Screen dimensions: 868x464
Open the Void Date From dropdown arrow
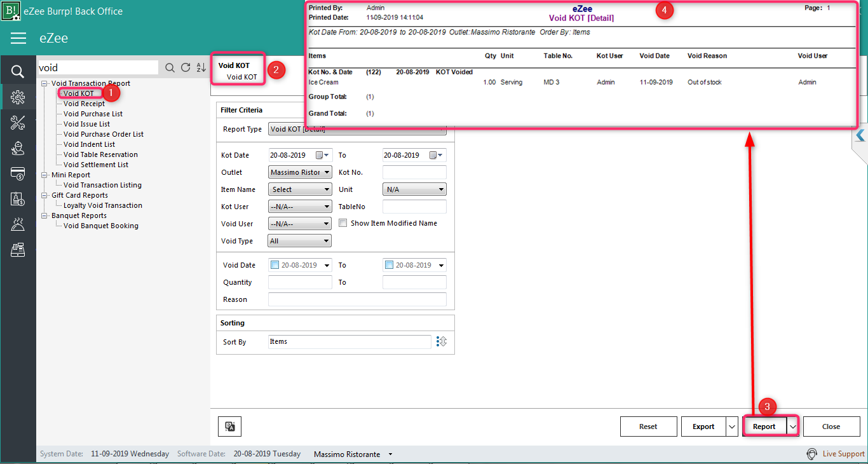[x=327, y=265]
